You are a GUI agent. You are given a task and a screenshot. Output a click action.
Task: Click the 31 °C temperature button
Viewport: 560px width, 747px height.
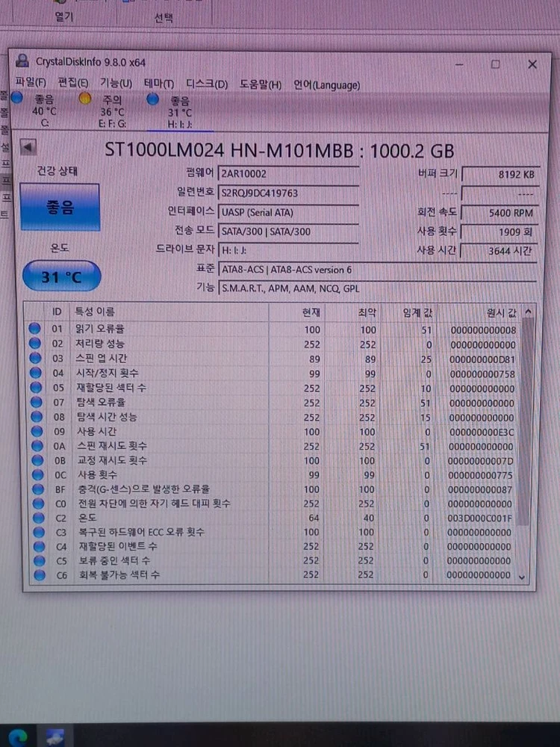(x=61, y=276)
